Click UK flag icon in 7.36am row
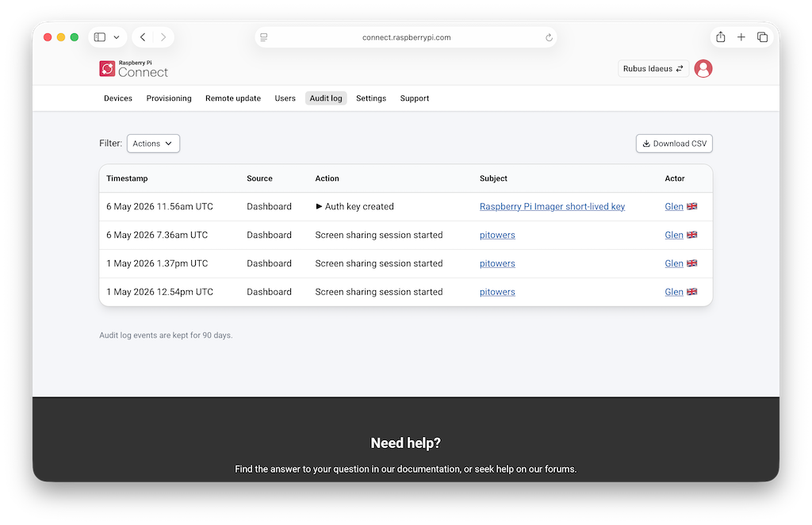 (691, 235)
